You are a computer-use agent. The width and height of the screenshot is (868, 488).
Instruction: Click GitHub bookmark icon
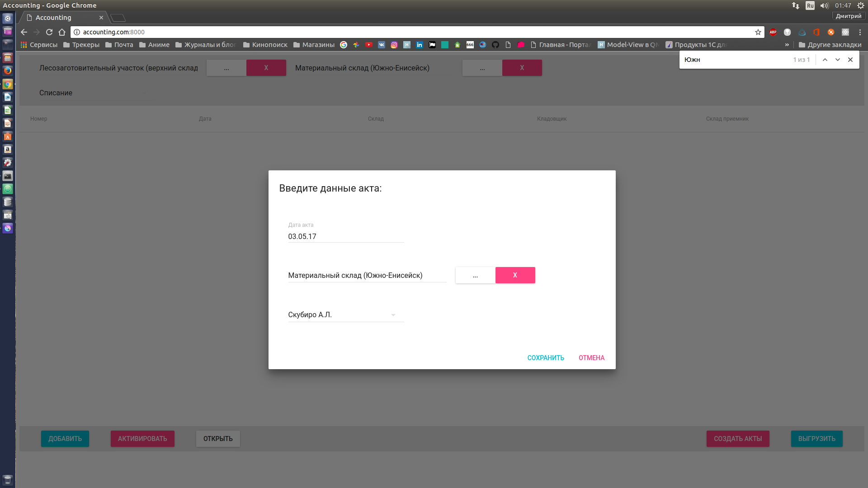[x=495, y=45]
